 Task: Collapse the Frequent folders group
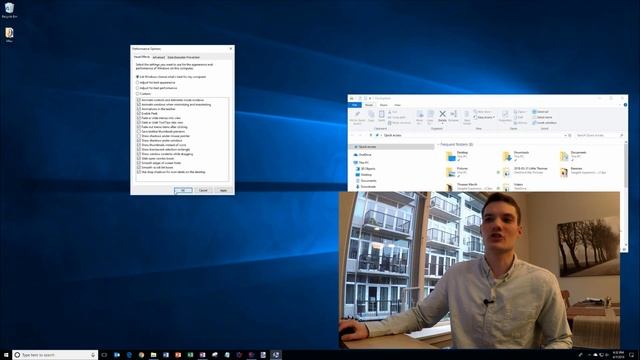coord(439,144)
